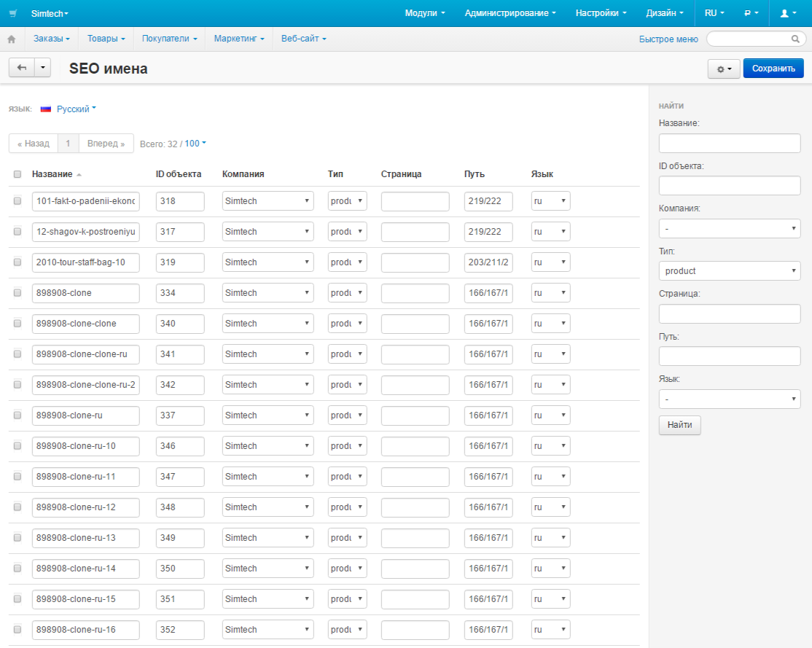812x648 pixels.
Task: Open the user profile icon menu
Action: pos(788,13)
